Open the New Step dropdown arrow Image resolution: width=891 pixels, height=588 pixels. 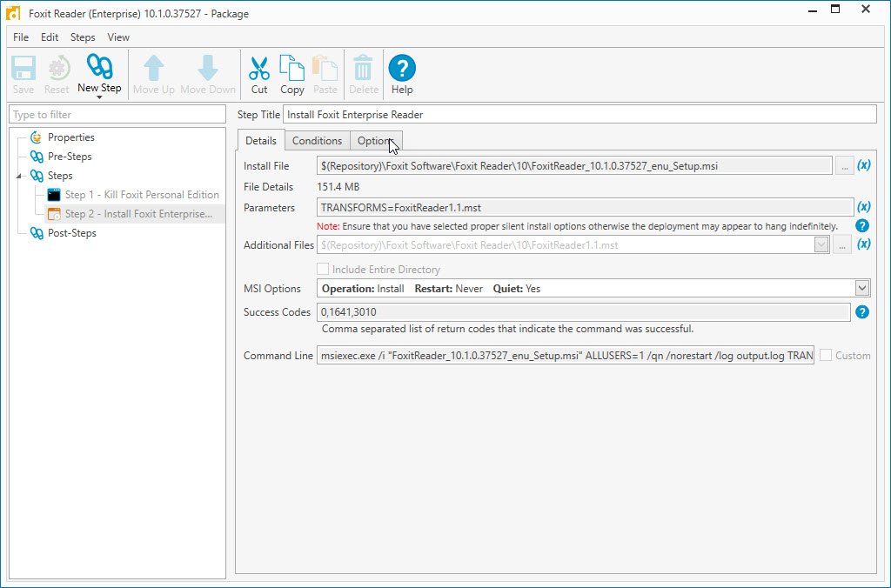[99, 97]
